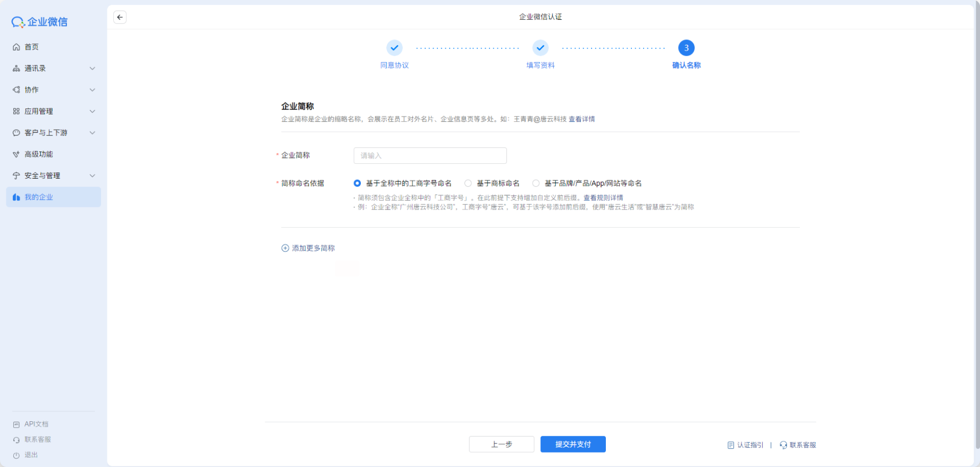Click the back arrow button
Screen dimensions: 980x467
point(120,18)
